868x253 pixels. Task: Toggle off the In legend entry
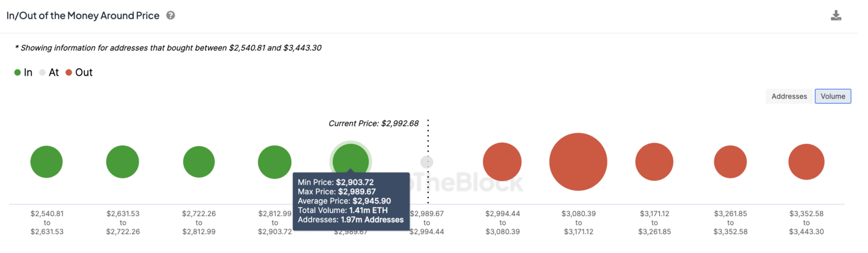[22, 72]
